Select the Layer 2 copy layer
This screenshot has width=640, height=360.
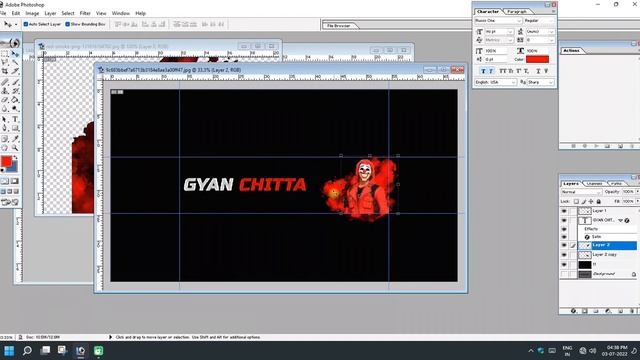[607, 255]
